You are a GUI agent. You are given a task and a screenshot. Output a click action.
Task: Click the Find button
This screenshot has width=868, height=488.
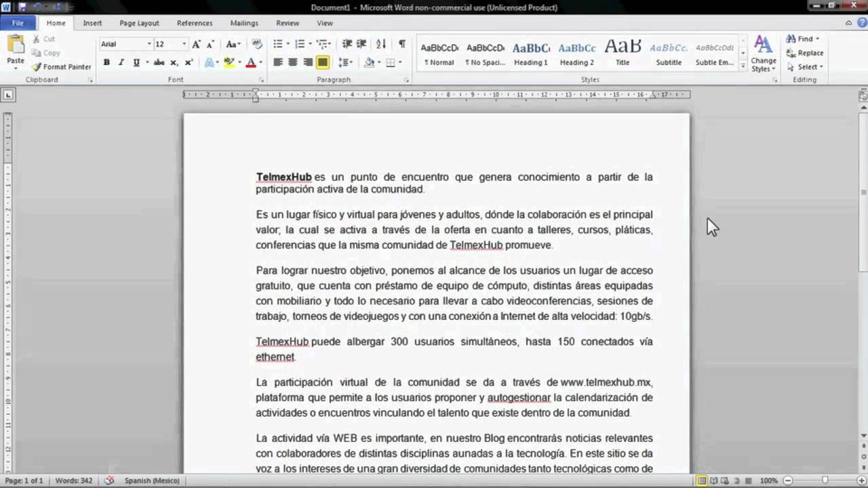point(803,39)
